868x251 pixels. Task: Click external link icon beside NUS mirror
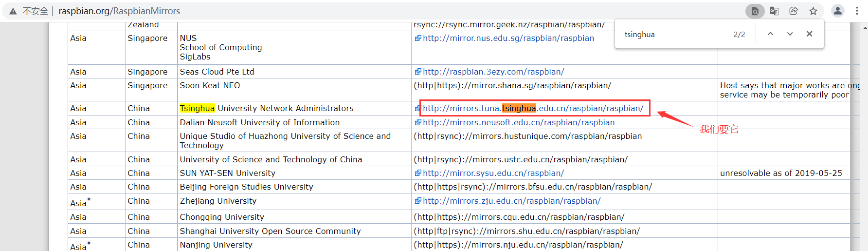(418, 38)
